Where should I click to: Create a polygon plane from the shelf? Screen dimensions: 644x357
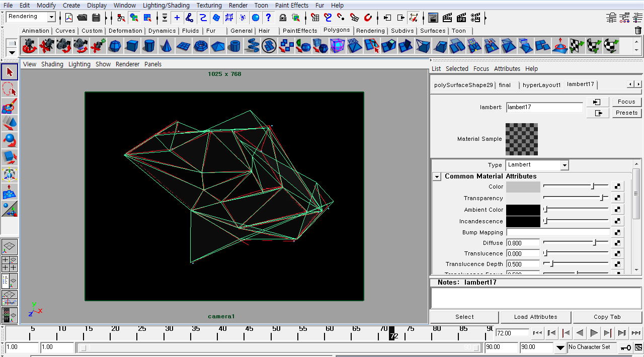pyautogui.click(x=183, y=46)
